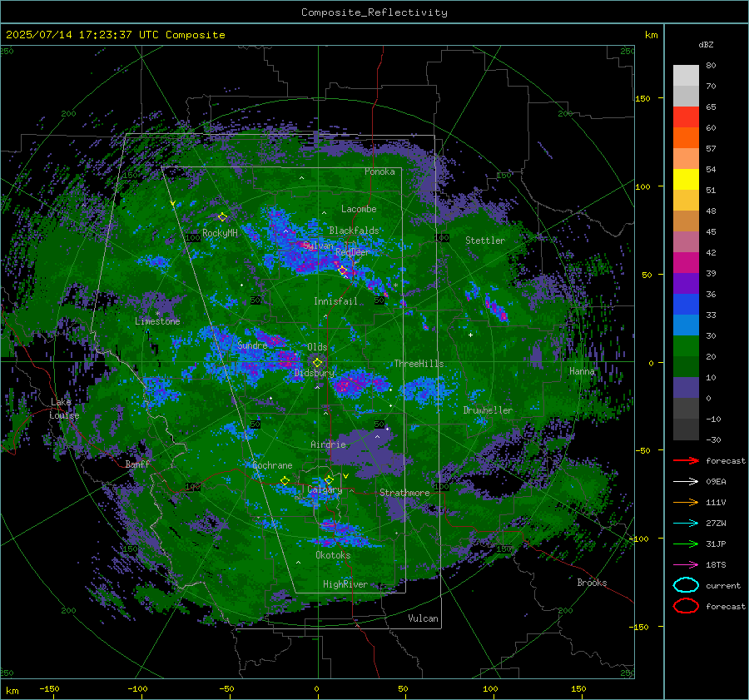This screenshot has width=749, height=700.
Task: Click the Blackfalds city label
Action: [354, 231]
